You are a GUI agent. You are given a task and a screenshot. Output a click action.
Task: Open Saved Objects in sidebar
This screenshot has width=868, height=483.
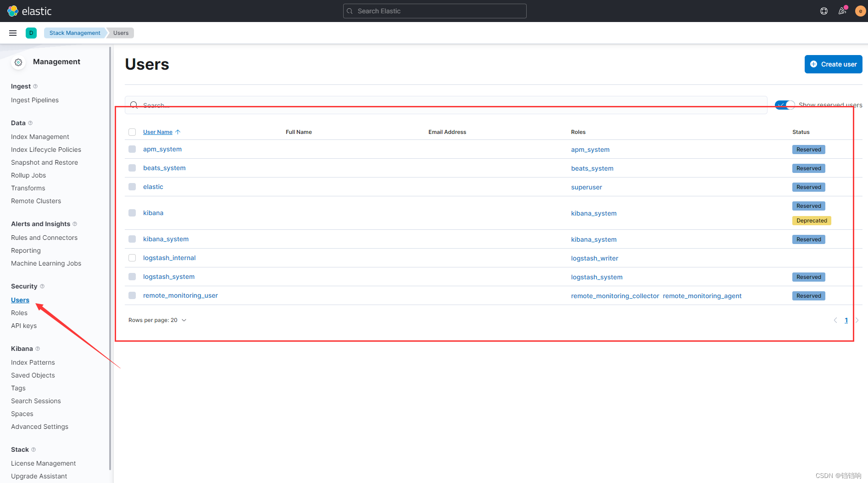pyautogui.click(x=33, y=375)
